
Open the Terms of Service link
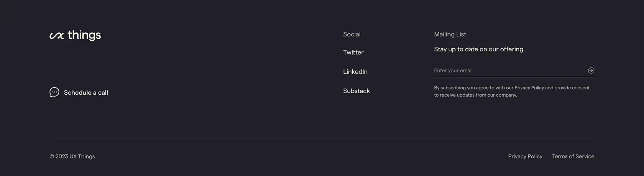pos(573,156)
